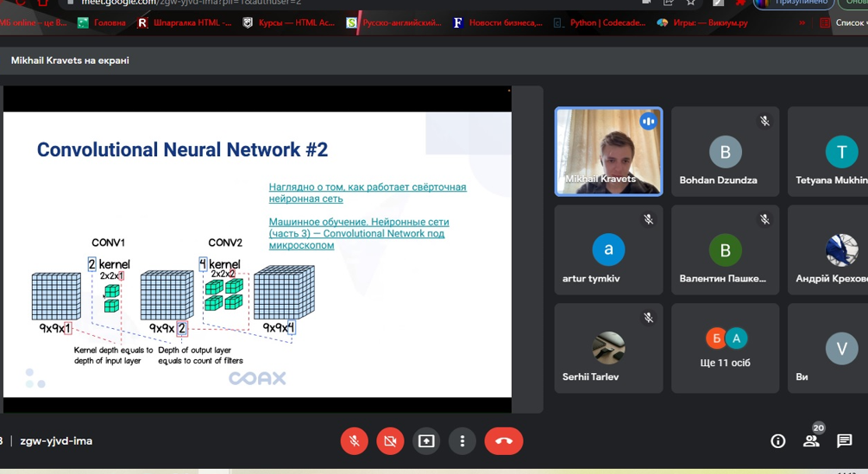
Task: Open meeting details info icon
Action: point(777,441)
